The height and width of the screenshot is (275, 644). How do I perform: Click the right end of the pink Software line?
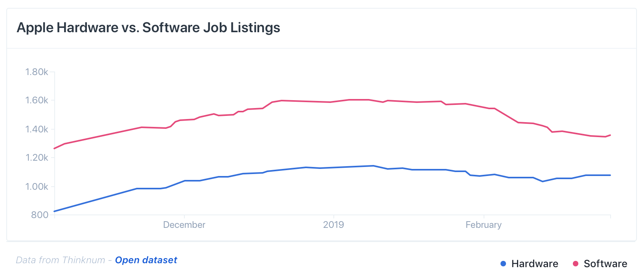point(610,135)
